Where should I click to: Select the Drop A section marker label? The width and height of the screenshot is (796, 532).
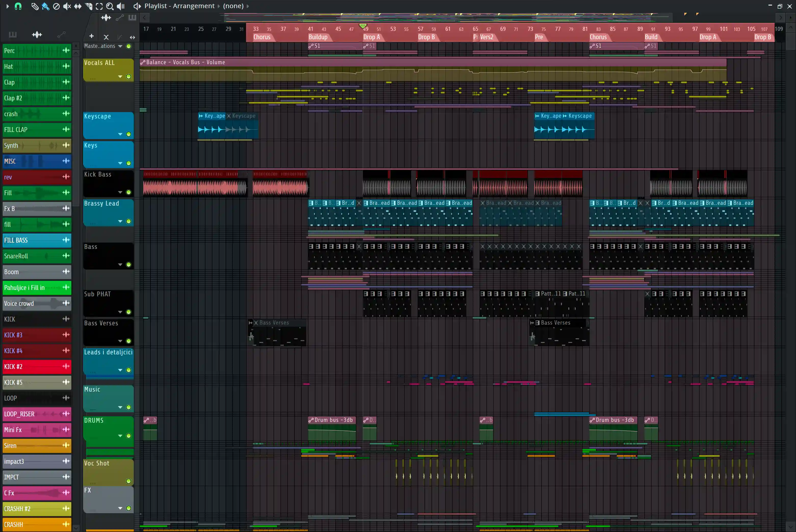pos(371,37)
